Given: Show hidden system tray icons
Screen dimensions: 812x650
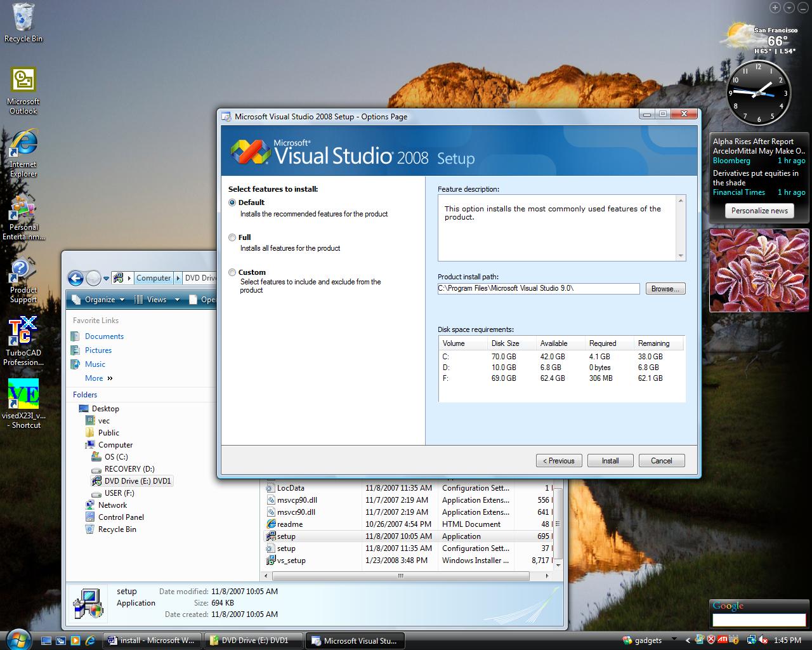Looking at the screenshot, I should pos(688,640).
